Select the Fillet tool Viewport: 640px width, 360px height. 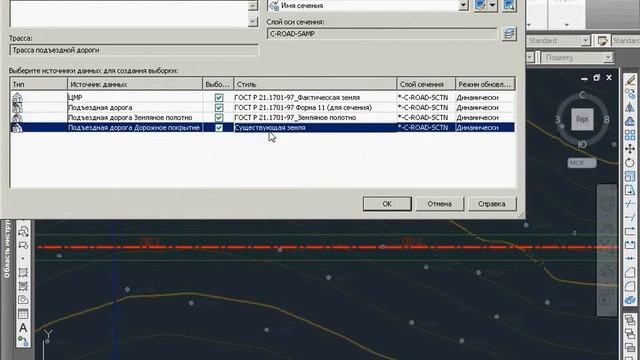pos(630,286)
